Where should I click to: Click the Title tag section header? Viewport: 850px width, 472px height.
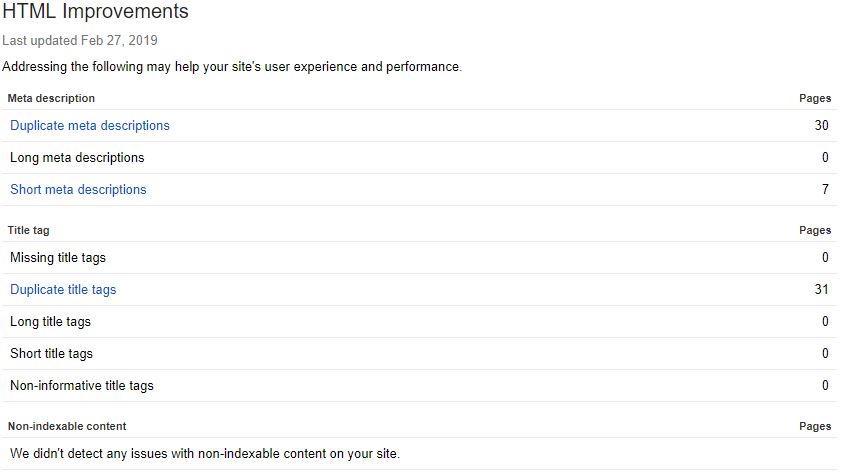click(x=28, y=230)
